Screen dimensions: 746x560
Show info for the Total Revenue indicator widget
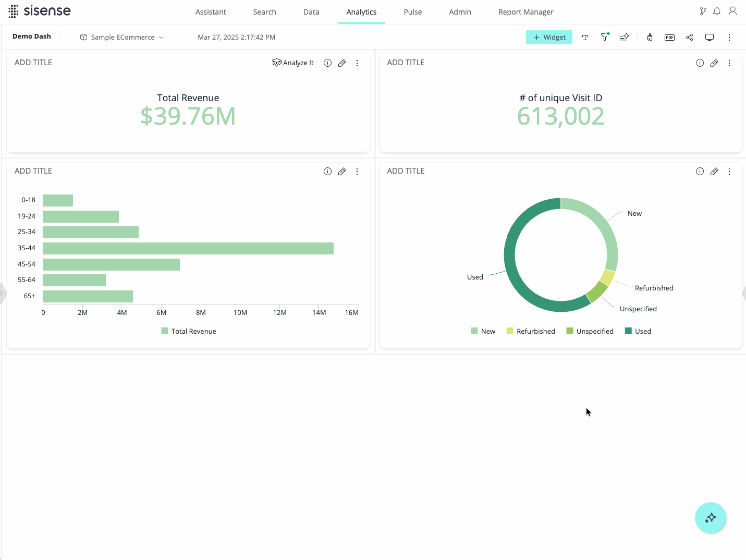[x=327, y=63]
